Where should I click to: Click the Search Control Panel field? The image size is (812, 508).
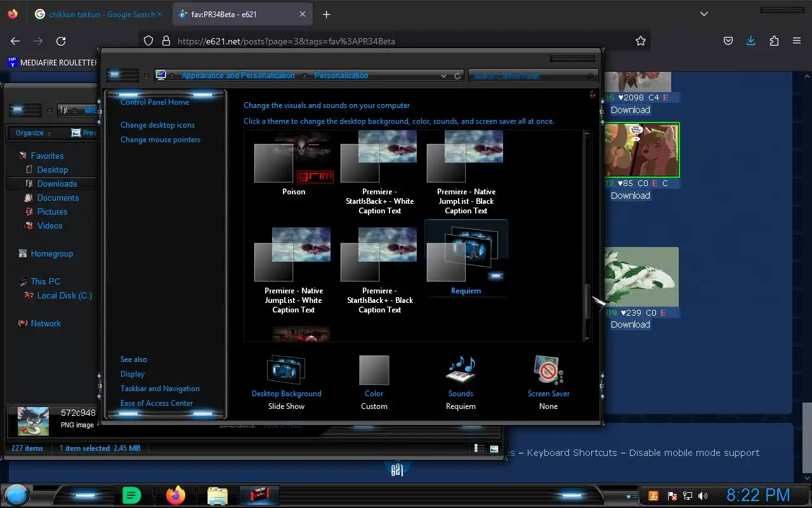point(534,76)
